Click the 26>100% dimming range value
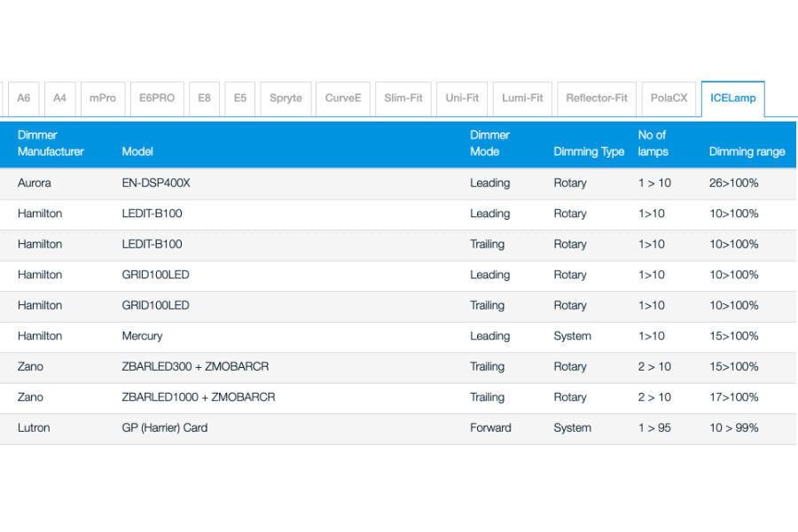Screen dimensions: 798x532 coord(733,183)
